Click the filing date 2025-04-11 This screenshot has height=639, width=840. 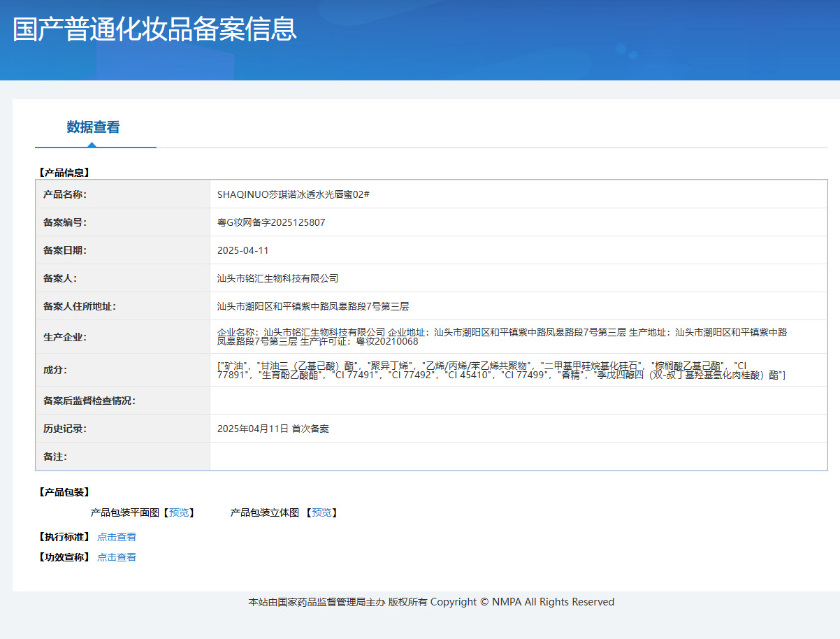point(243,250)
